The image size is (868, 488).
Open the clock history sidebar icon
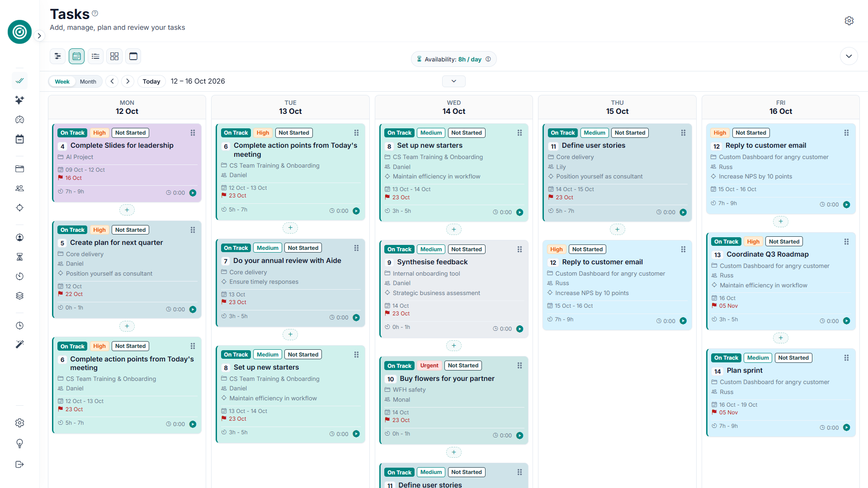click(x=19, y=325)
